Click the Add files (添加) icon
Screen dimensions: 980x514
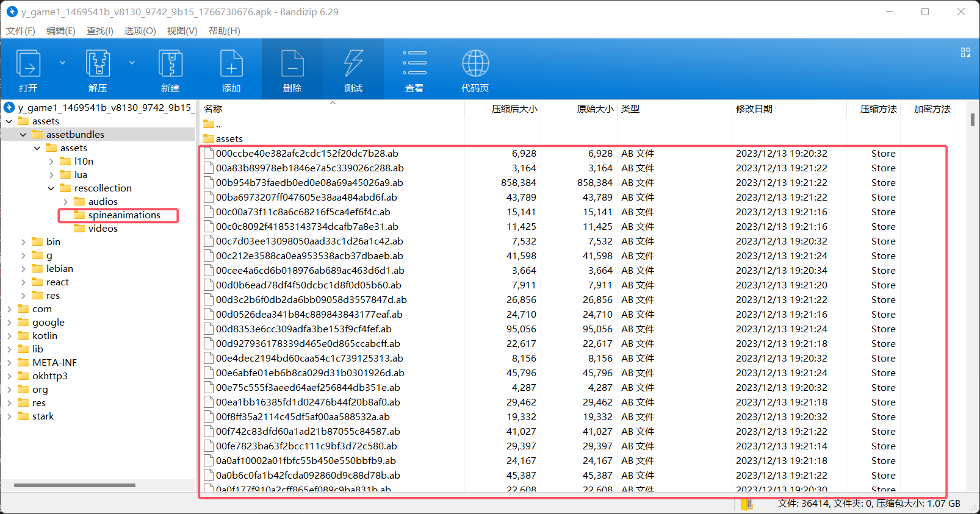click(x=231, y=65)
